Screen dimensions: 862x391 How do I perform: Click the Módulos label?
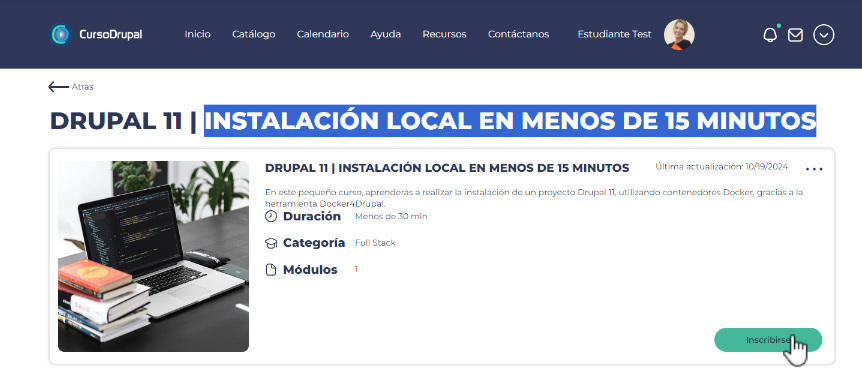pyautogui.click(x=310, y=269)
